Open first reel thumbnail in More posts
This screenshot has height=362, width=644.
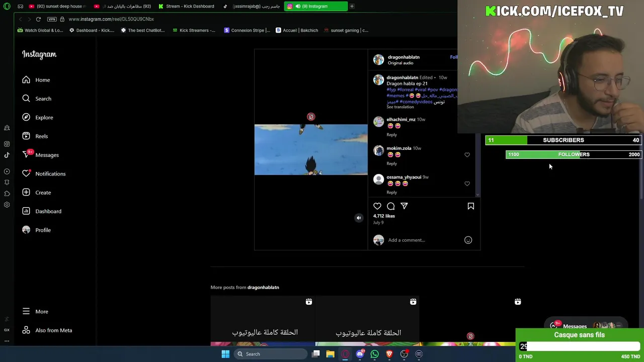tap(262, 321)
